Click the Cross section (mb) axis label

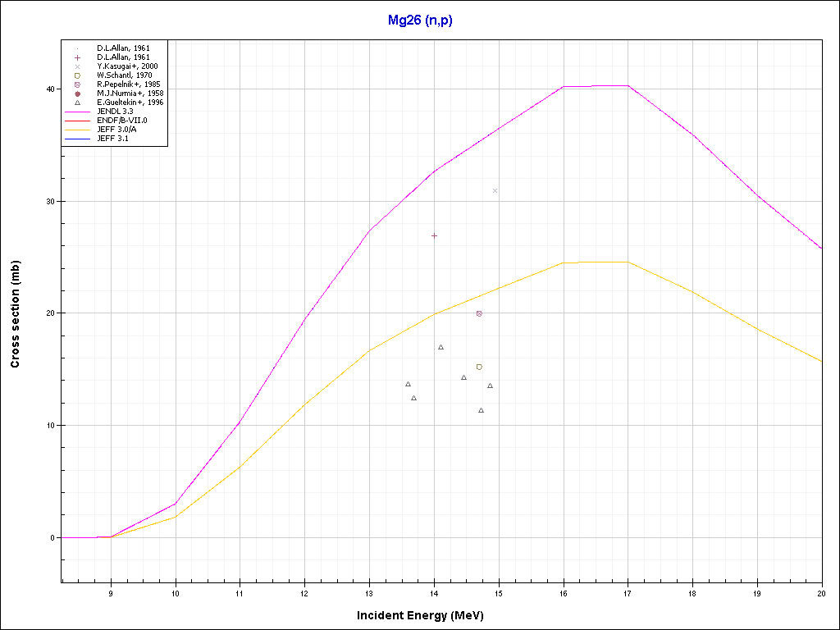[x=15, y=313]
